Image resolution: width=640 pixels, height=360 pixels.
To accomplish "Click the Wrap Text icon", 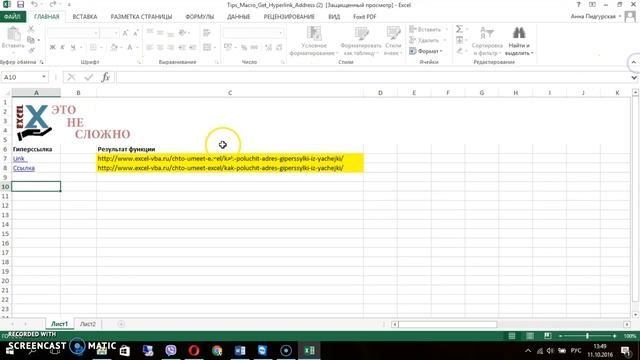I will [207, 33].
